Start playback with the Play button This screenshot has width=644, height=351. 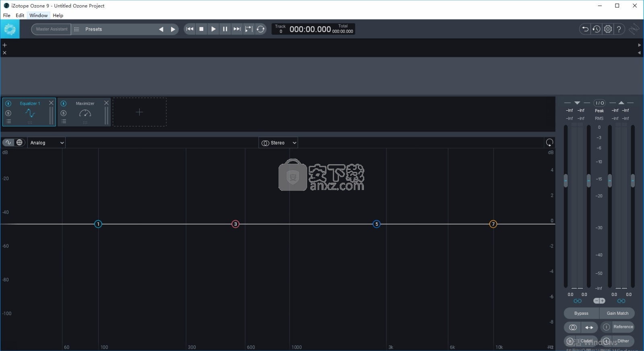coord(213,29)
